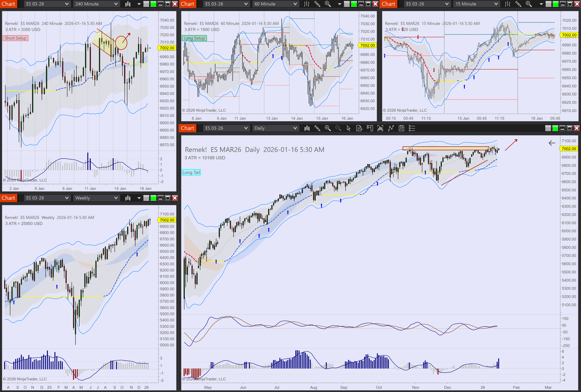Click the Chart tab of Weekly window
Screen dimensions: 581x392
[x=9, y=198]
